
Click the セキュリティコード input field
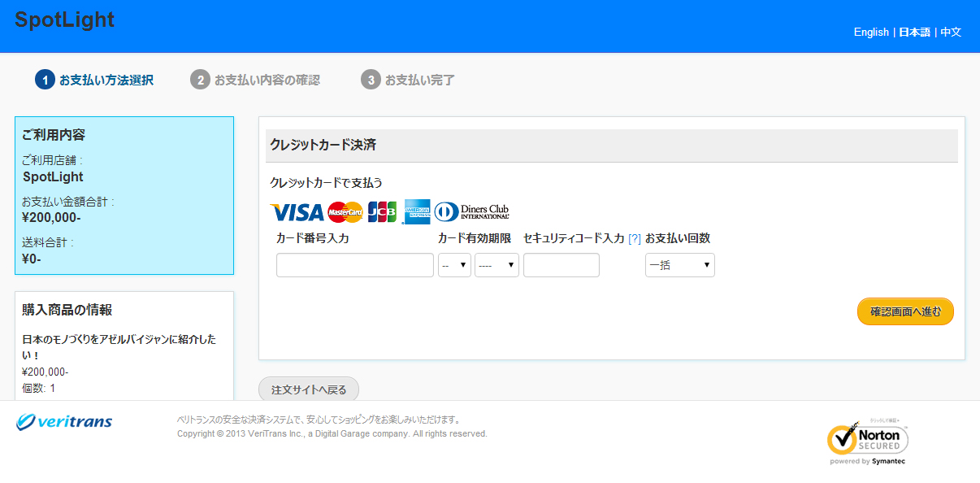pos(562,265)
